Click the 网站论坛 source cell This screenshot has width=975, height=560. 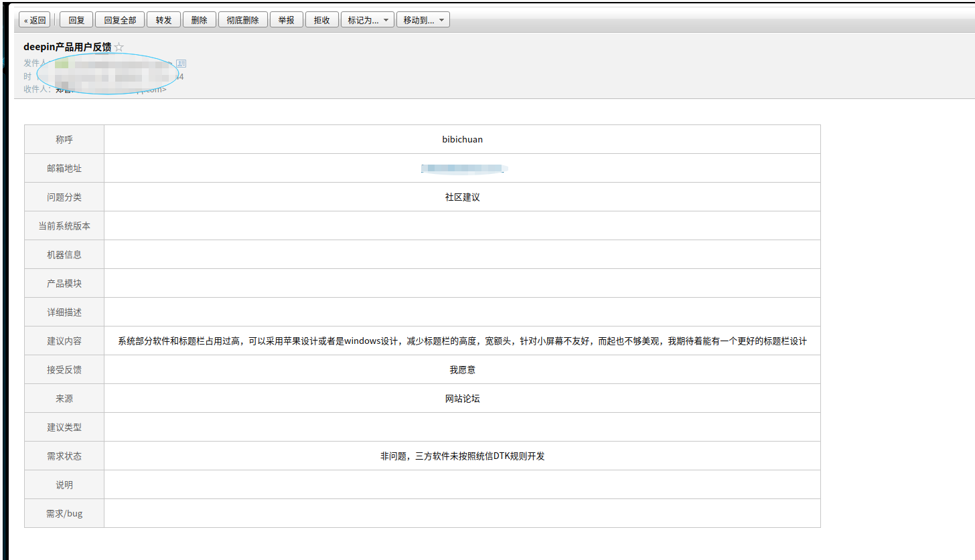click(462, 398)
